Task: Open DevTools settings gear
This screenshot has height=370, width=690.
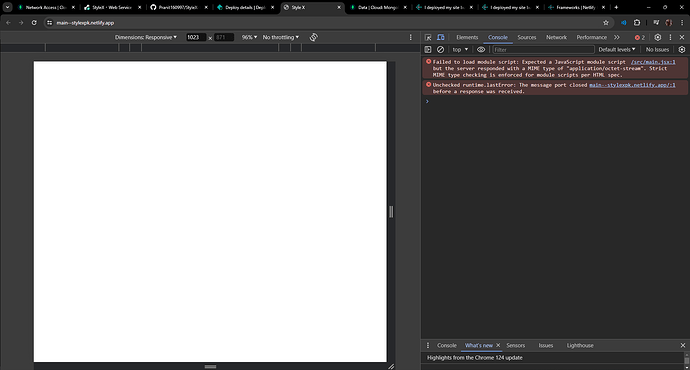Action: coord(657,37)
